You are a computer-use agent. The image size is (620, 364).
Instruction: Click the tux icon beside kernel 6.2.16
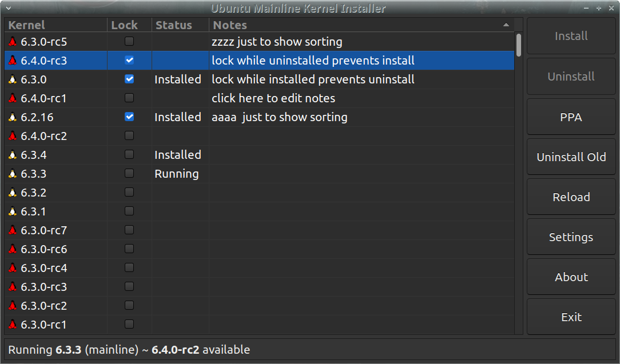13,117
